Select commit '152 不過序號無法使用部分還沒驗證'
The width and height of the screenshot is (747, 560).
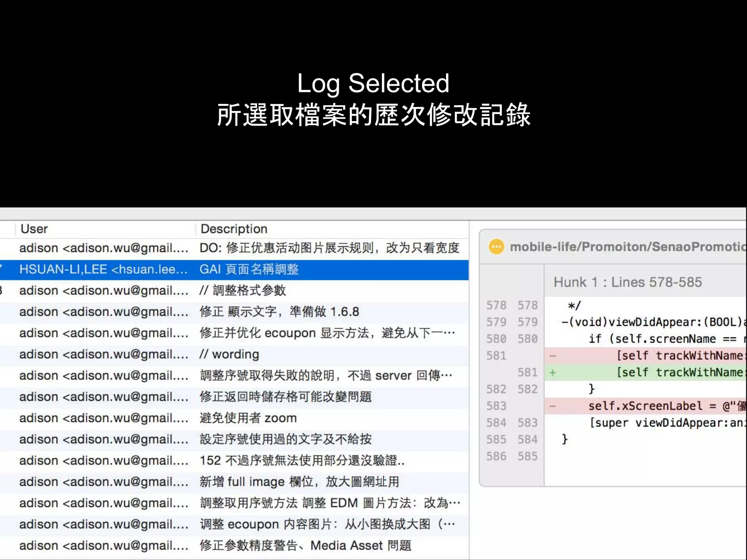[234, 460]
